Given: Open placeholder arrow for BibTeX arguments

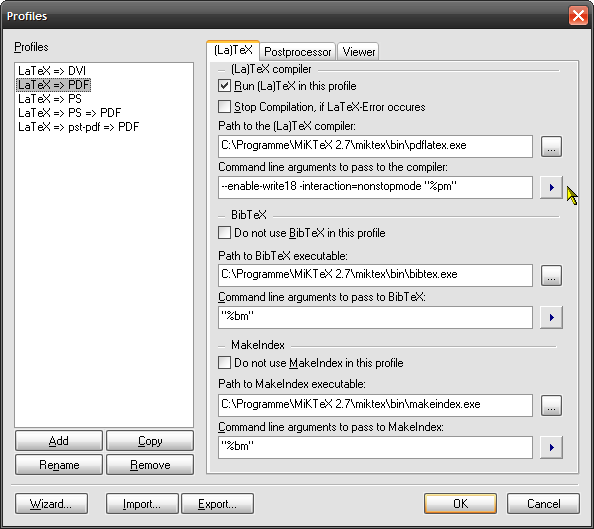Looking at the screenshot, I should point(551,317).
